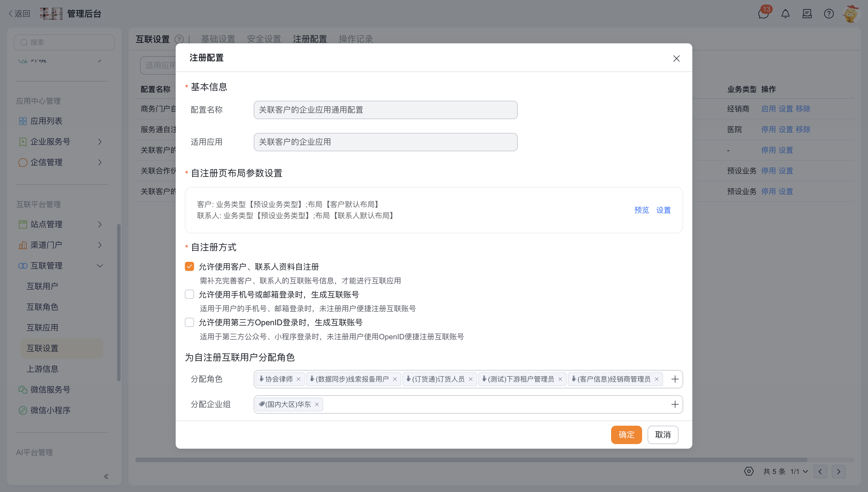Open the notification bell icon

(x=785, y=14)
